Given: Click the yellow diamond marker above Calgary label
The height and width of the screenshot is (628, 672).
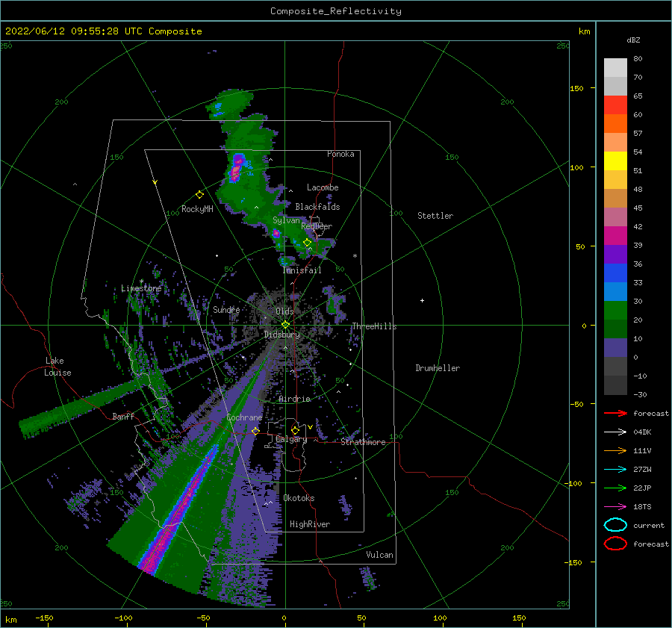Looking at the screenshot, I should click(x=295, y=430).
